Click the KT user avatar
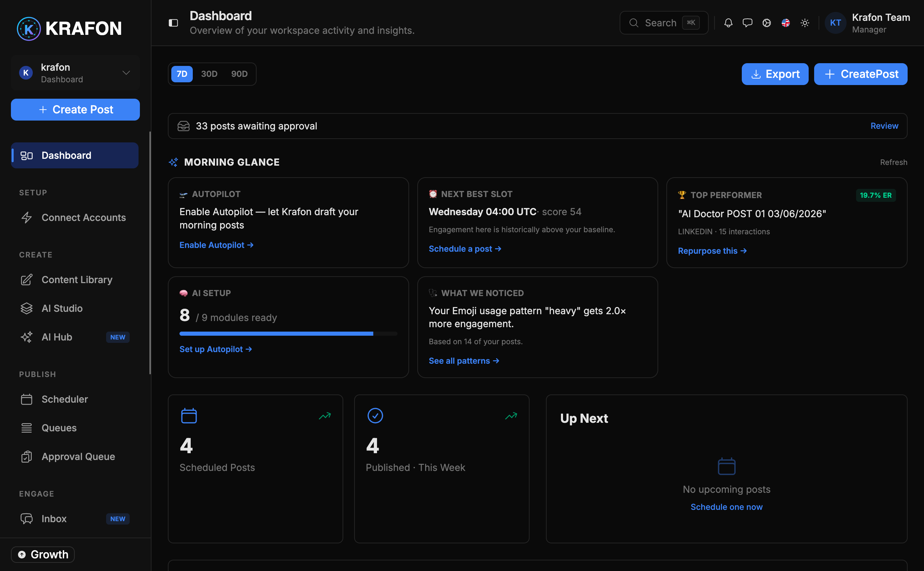 (x=835, y=23)
